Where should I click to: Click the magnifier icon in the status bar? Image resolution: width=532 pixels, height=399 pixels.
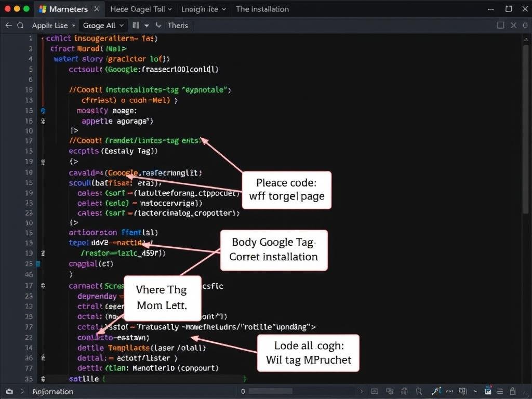(x=418, y=392)
